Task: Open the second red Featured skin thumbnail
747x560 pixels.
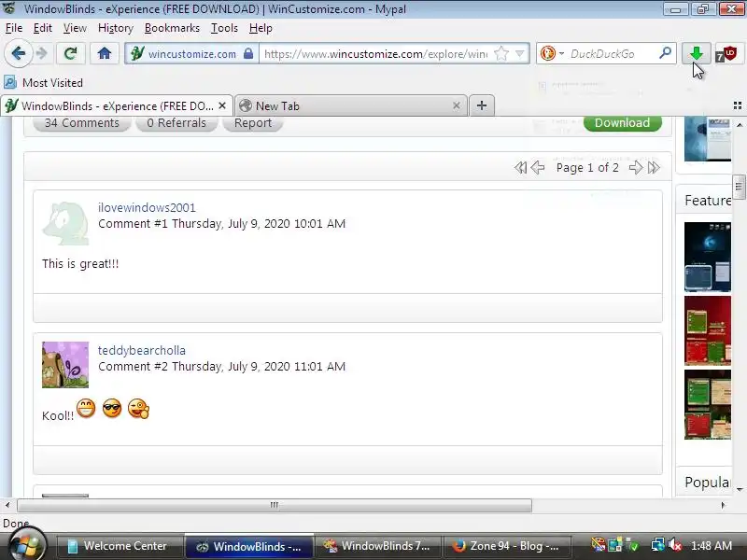Action: pos(708,331)
